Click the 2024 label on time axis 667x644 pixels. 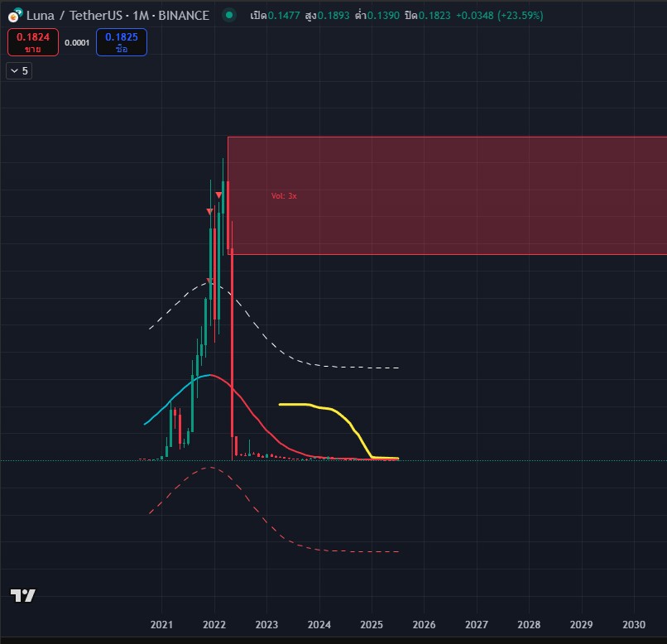(x=319, y=624)
